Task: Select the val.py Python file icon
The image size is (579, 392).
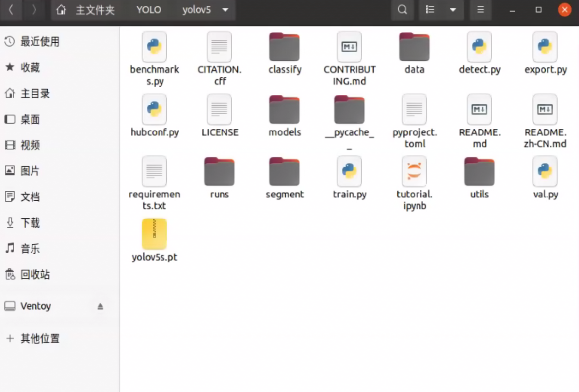Action: point(545,171)
